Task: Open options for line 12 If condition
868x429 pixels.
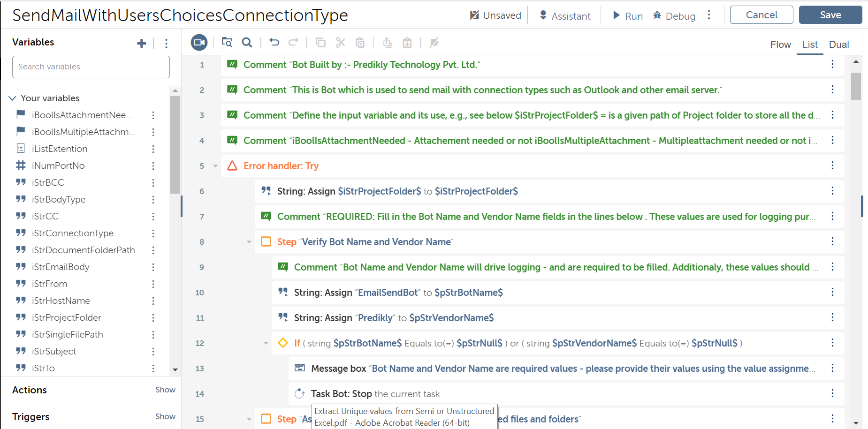Action: (x=832, y=343)
